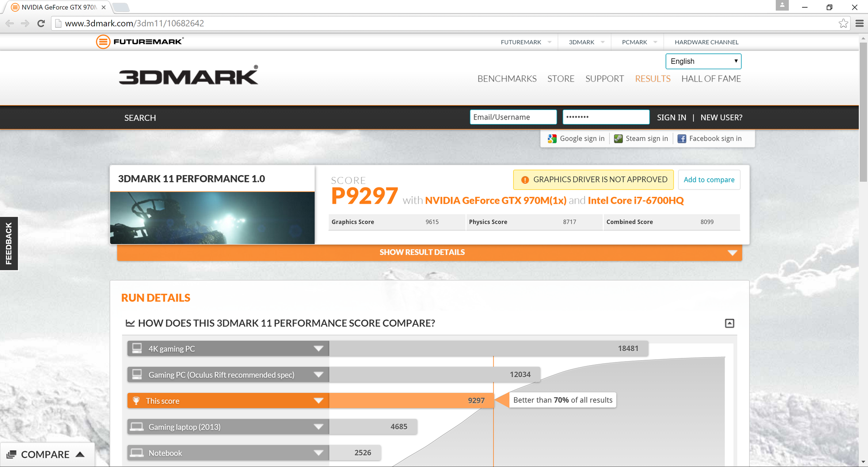Expand the Notebook row
This screenshot has height=467, width=868.
[319, 453]
